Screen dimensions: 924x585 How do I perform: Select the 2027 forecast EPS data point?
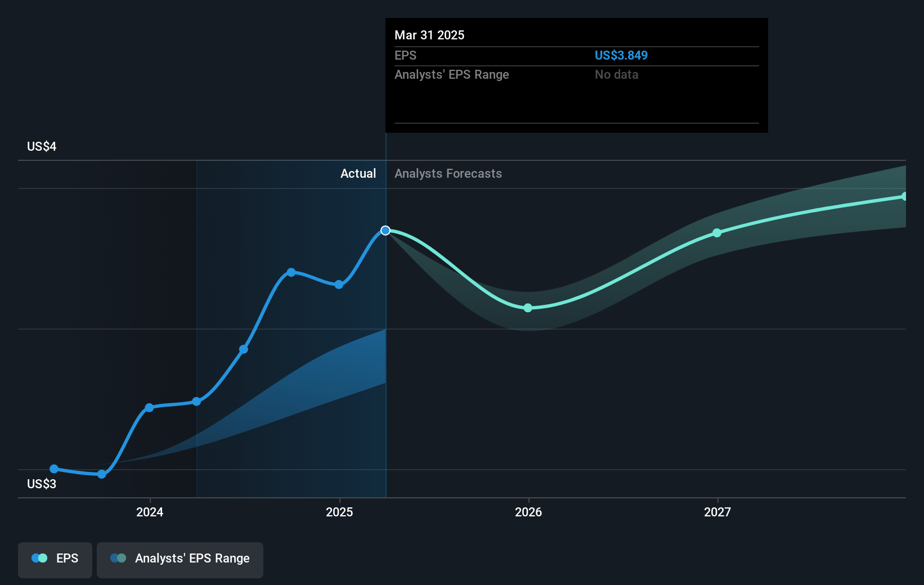pos(717,233)
